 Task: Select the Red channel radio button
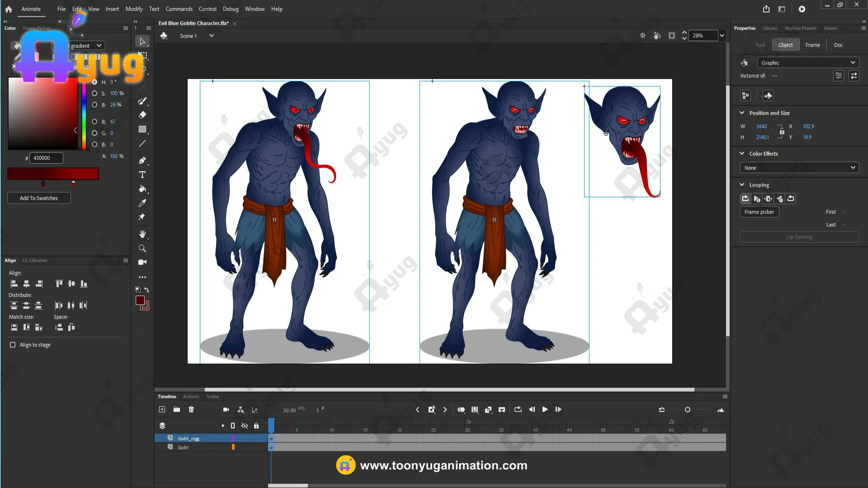[94, 122]
